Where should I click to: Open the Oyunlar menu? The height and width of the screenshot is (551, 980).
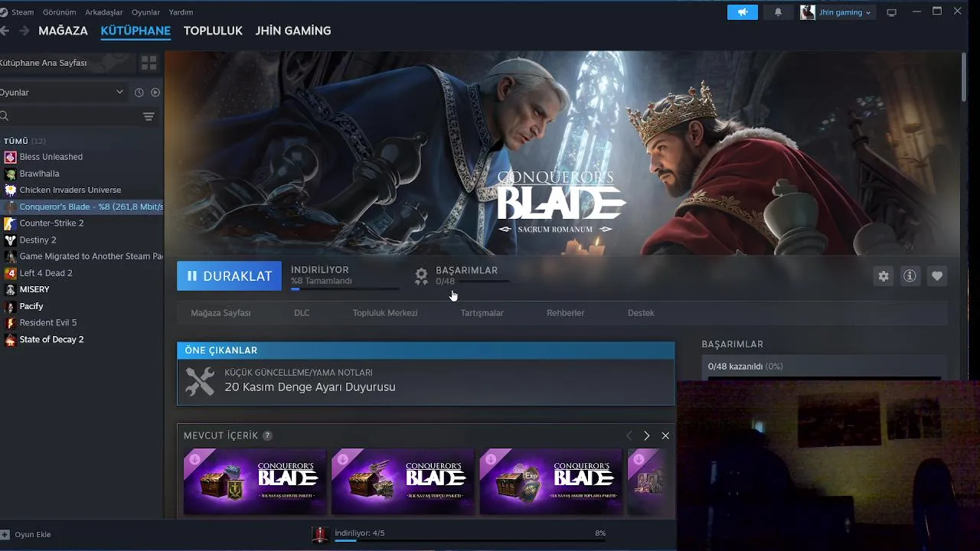145,12
